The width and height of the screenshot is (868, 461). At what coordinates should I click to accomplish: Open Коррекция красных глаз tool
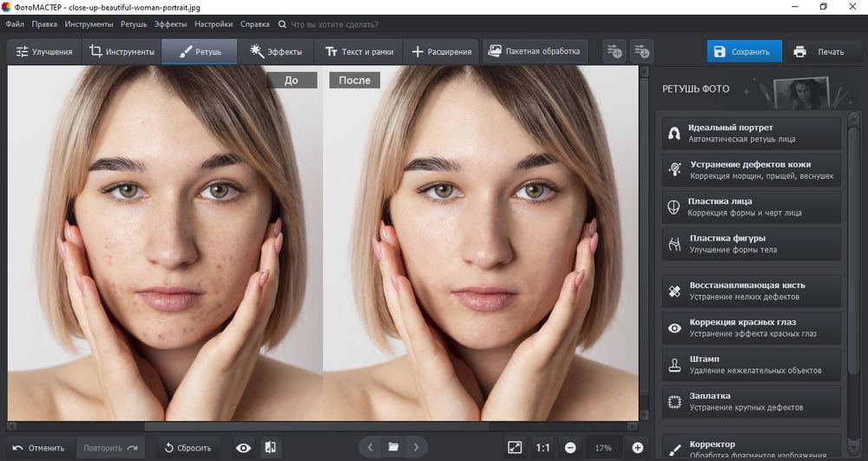coord(751,327)
